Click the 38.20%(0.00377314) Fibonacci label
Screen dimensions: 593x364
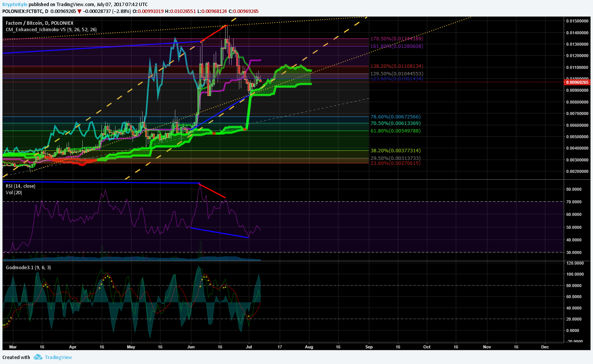pos(396,151)
